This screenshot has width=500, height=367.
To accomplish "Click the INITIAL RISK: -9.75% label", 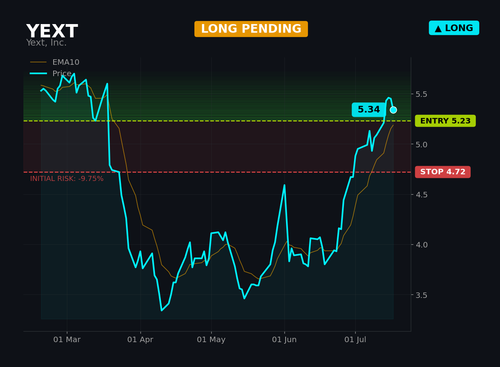I will click(x=67, y=179).
